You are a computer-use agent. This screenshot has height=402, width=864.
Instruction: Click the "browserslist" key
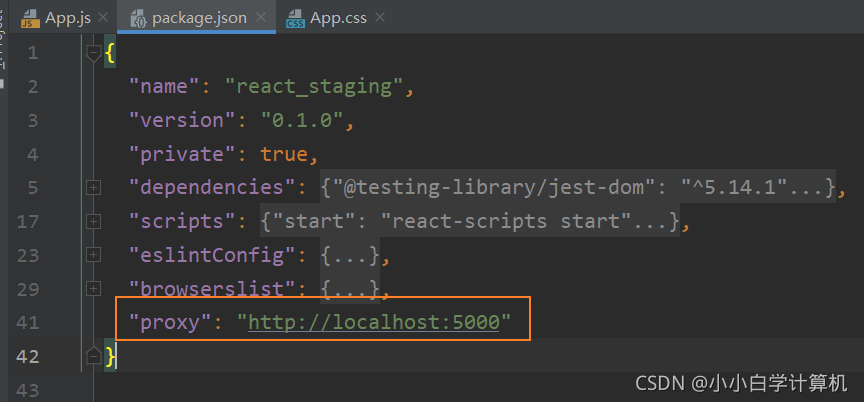click(x=212, y=289)
